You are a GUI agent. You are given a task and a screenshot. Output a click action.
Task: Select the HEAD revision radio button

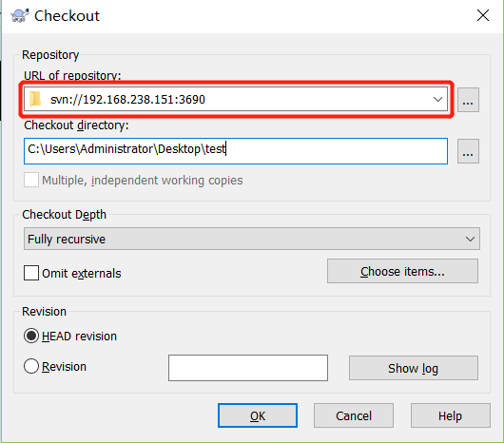click(x=31, y=336)
